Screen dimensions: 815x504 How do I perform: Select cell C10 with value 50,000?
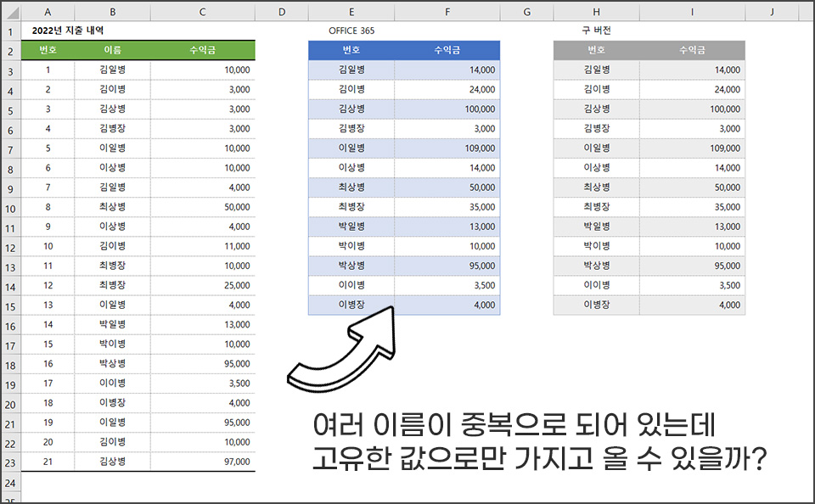coord(203,207)
